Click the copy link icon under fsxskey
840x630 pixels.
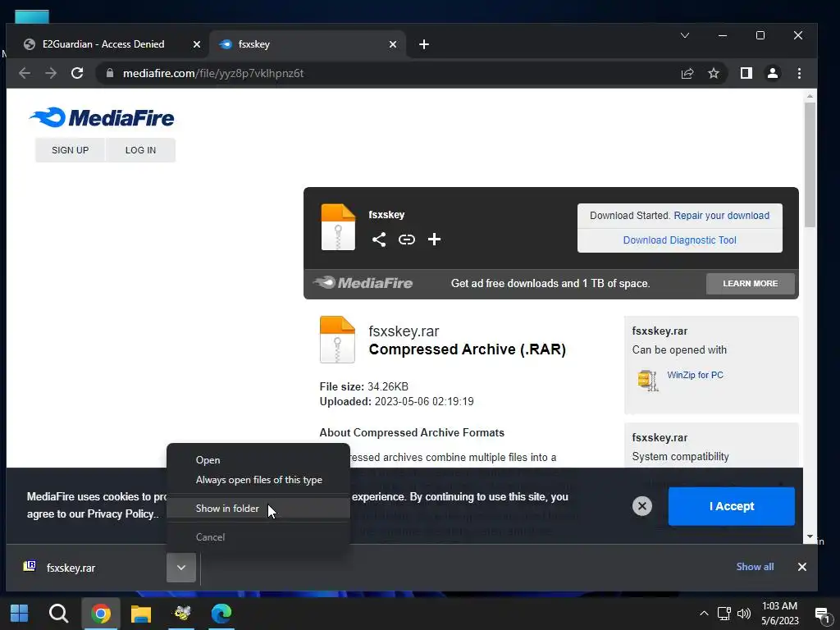pyautogui.click(x=407, y=240)
